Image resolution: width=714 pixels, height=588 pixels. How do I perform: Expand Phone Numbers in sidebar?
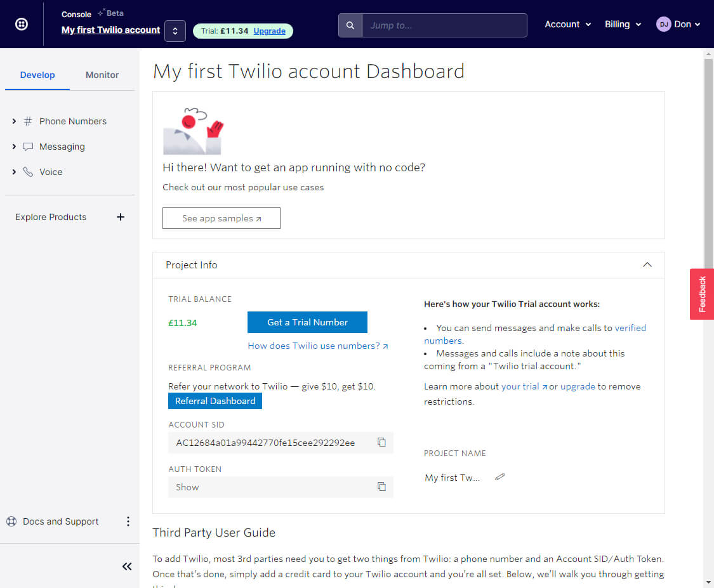14,121
